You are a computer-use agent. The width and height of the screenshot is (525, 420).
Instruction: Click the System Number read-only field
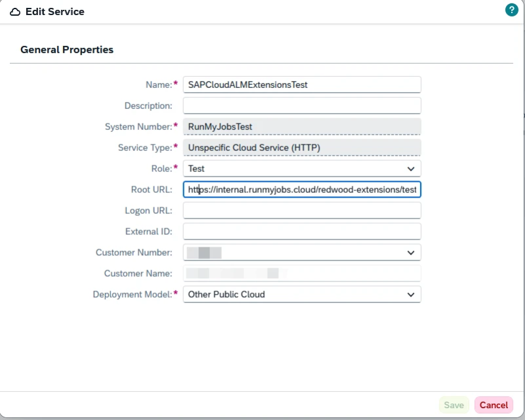(x=301, y=127)
